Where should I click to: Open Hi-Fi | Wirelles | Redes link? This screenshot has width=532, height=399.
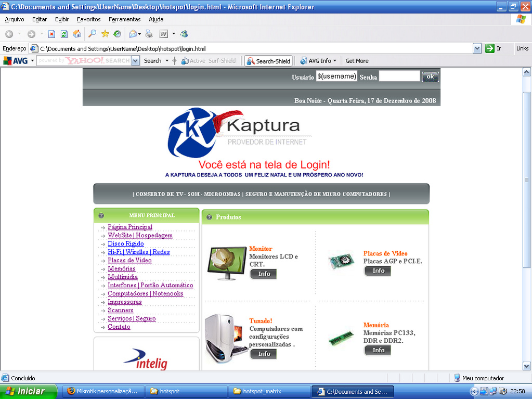coord(139,252)
